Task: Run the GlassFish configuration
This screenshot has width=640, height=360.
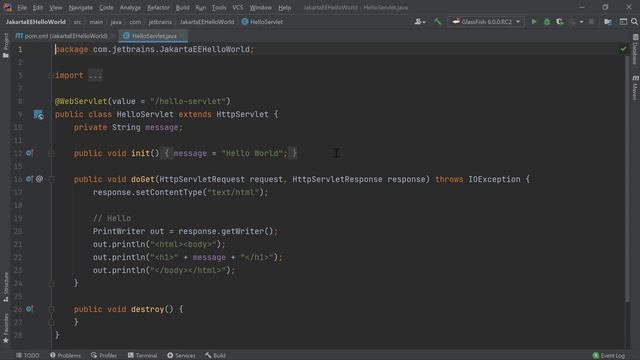Action: 533,22
